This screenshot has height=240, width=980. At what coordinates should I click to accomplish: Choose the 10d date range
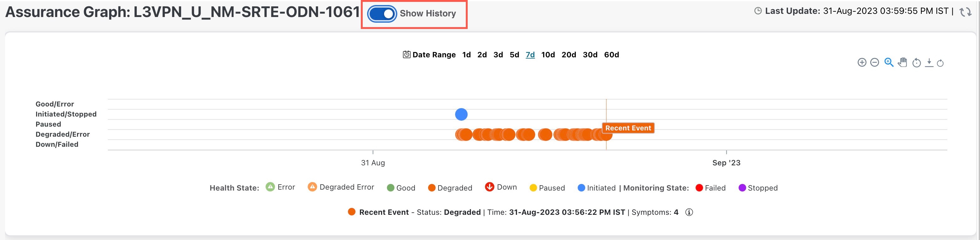[x=548, y=55]
